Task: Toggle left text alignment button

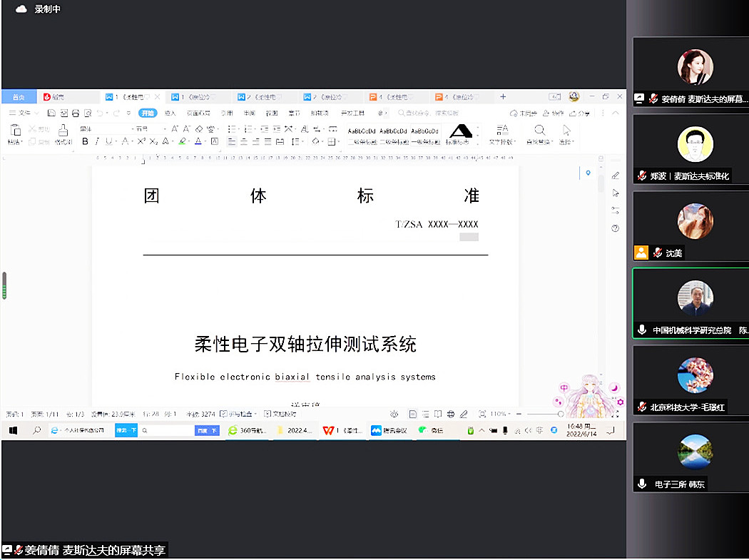Action: (231, 142)
